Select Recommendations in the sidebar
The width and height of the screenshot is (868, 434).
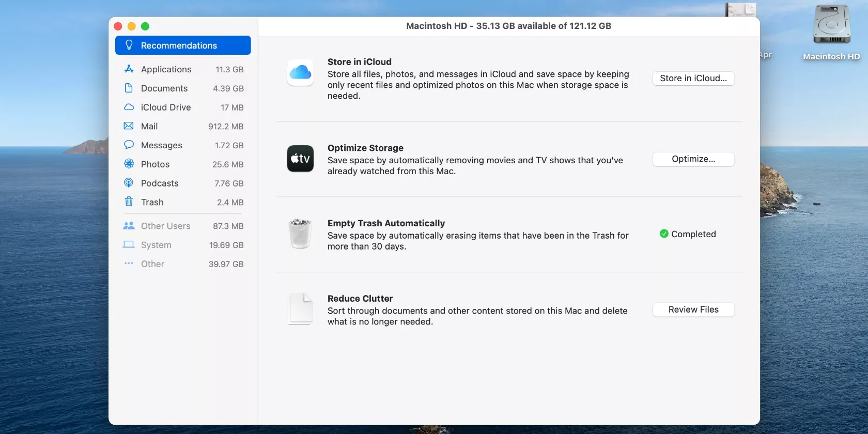(x=183, y=45)
